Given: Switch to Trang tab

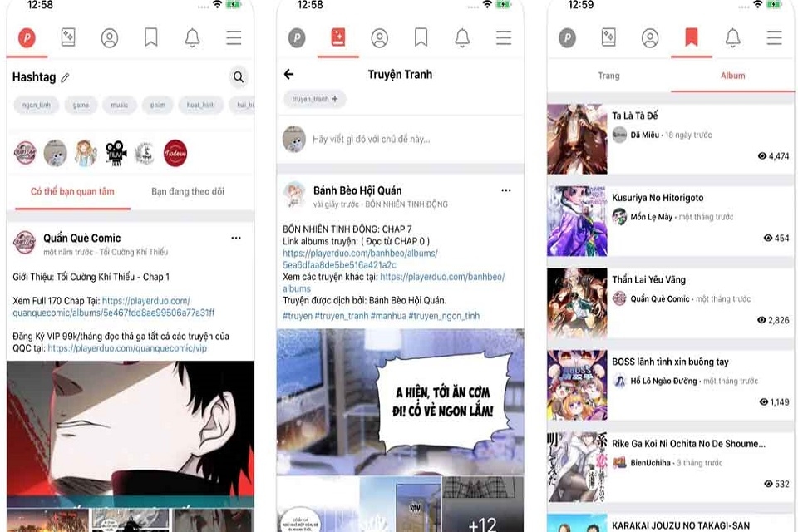Looking at the screenshot, I should click(608, 76).
